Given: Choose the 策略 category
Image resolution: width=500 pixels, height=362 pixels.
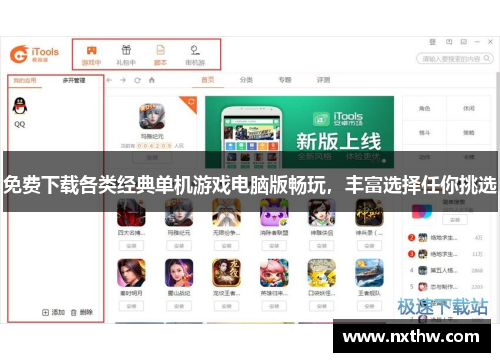Looking at the screenshot, I should pos(469,133).
